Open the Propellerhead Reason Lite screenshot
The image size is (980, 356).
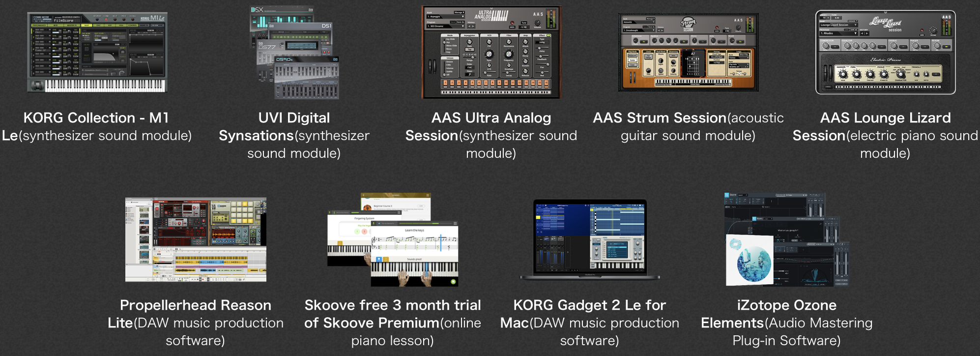click(x=196, y=239)
